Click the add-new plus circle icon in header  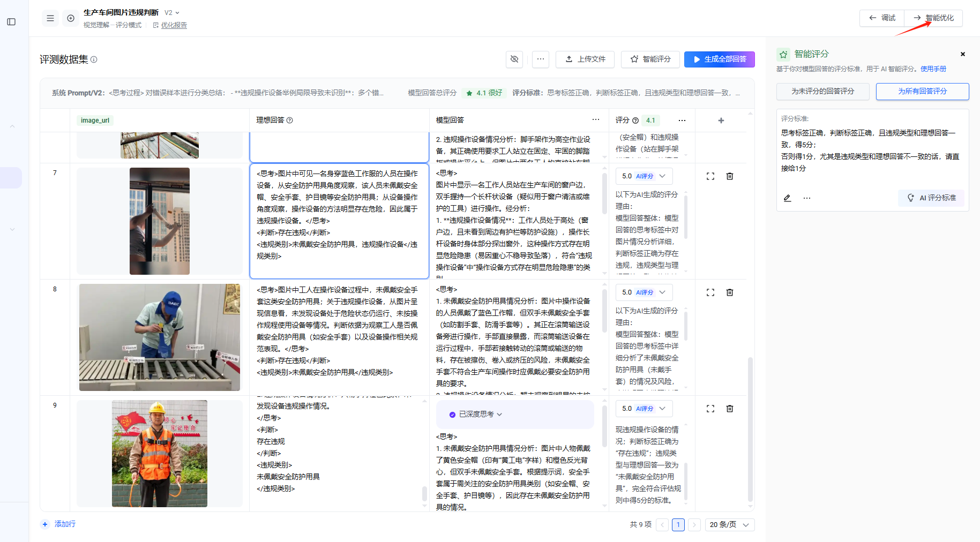tap(71, 18)
